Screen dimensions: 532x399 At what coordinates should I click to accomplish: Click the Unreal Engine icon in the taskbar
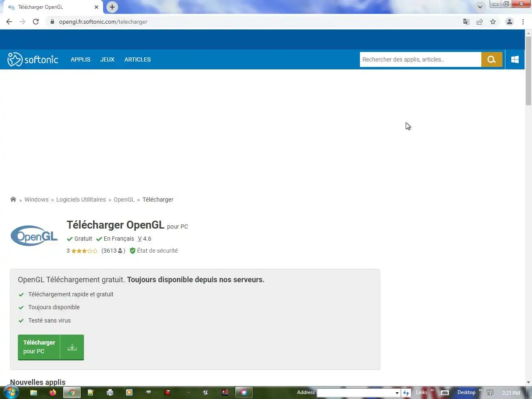click(x=205, y=392)
